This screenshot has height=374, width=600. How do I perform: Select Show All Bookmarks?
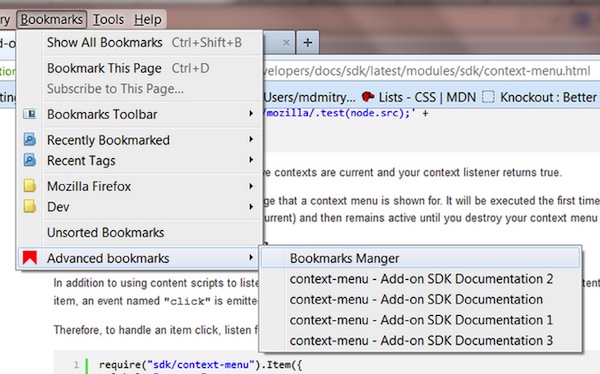tap(140, 42)
